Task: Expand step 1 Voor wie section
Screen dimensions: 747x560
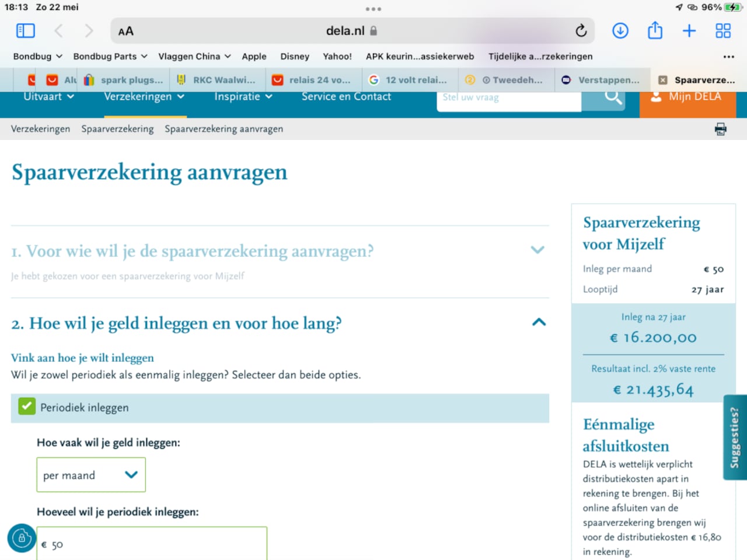Action: 537,250
